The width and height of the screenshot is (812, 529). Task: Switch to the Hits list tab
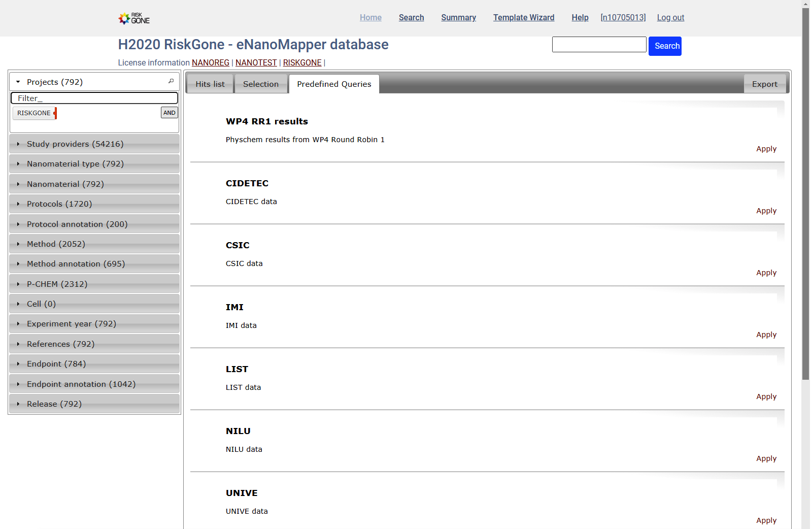click(x=210, y=84)
